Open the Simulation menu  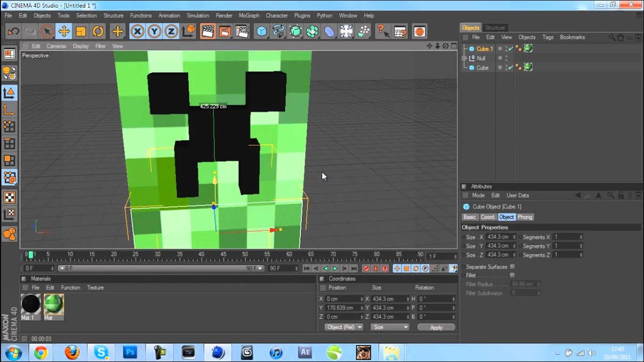[x=198, y=16]
